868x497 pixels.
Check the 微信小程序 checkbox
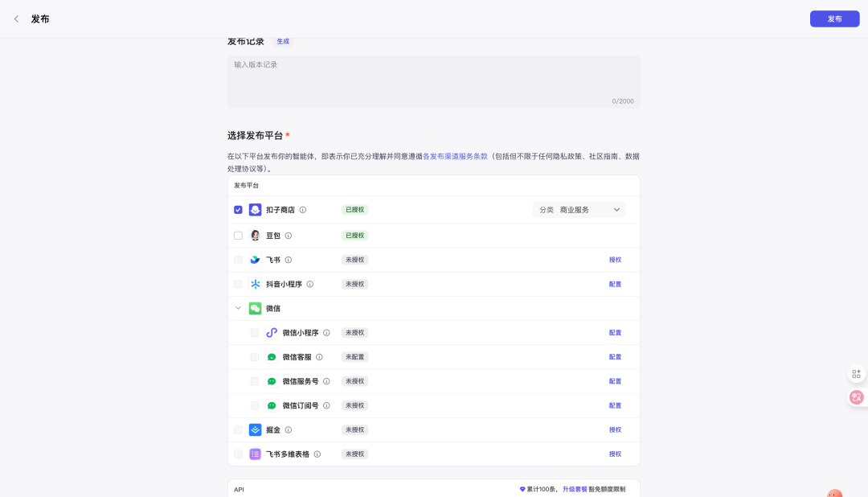pyautogui.click(x=255, y=333)
